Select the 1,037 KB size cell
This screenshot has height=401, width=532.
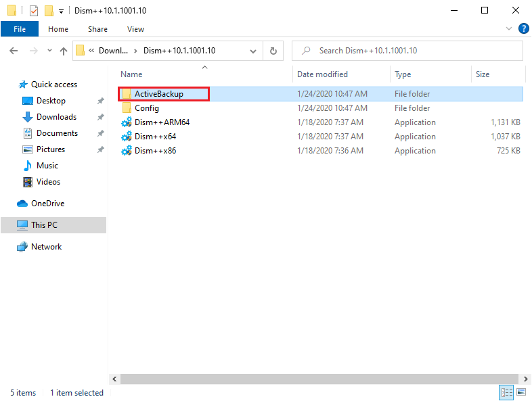[506, 137]
